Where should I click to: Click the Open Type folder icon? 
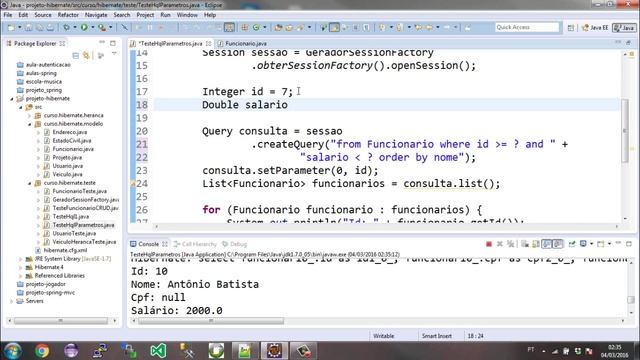pyautogui.click(x=278, y=27)
